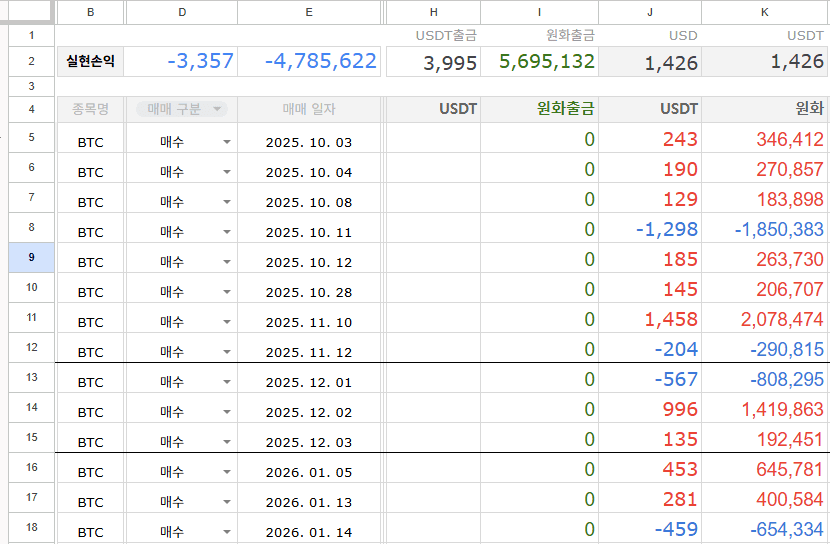Screen dimensions: 830x544
Task: Select the 346,412 won cell
Action: point(765,139)
